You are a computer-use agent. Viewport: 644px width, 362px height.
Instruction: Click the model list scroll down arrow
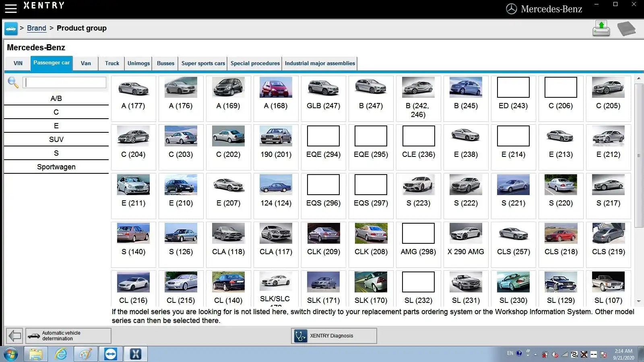tap(638, 301)
